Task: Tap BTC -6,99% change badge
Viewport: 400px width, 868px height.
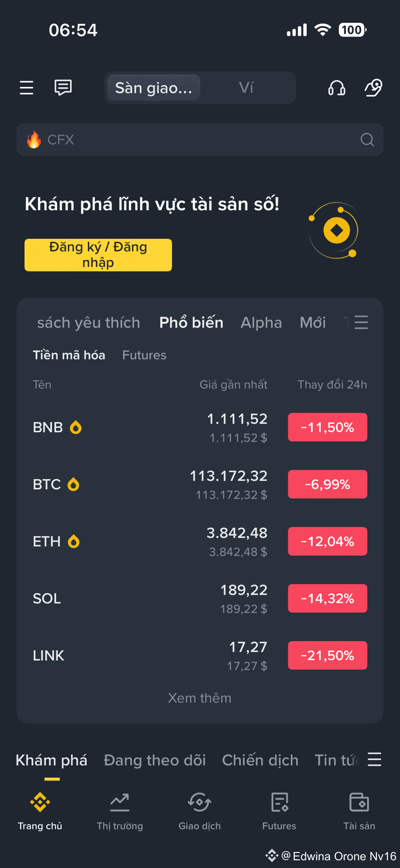Action: 328,484
